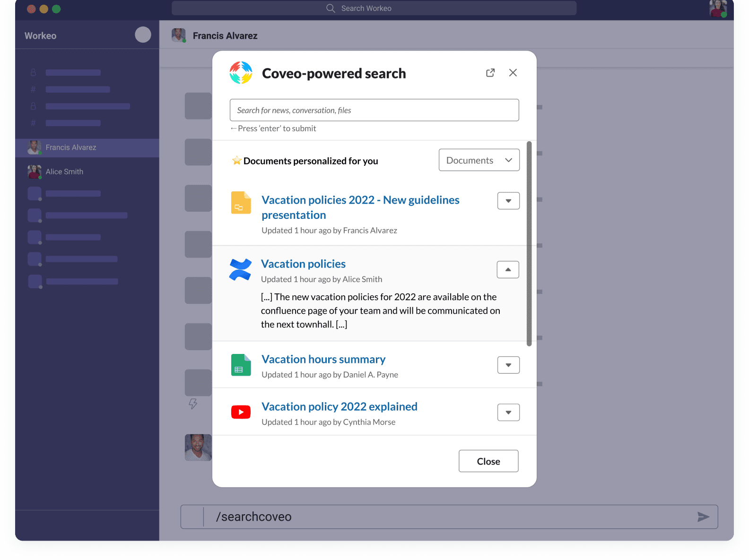749x560 pixels.
Task: Click Updated 1 hour ago by Daniel A. Payne
Action: coord(330,375)
